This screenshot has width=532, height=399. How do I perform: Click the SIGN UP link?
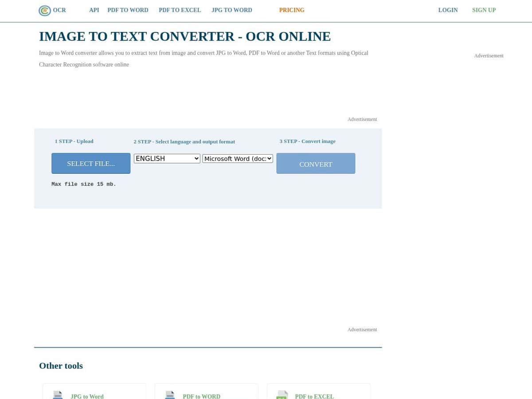pos(484,10)
